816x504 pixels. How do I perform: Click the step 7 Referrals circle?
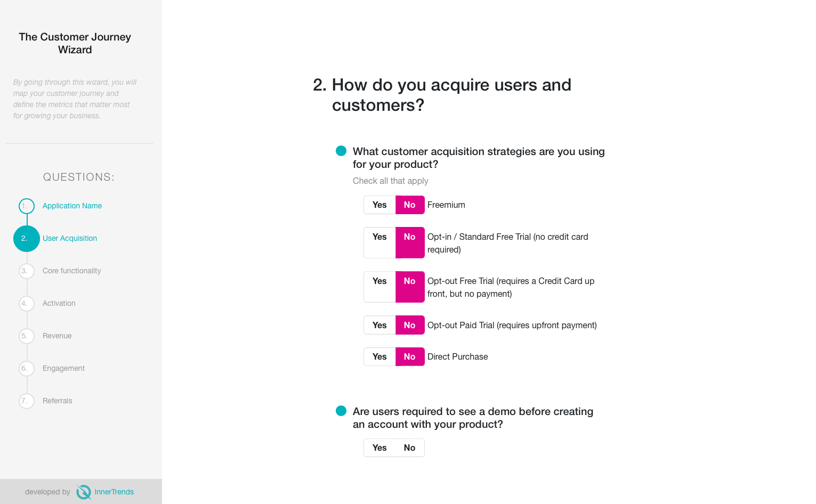(x=26, y=401)
